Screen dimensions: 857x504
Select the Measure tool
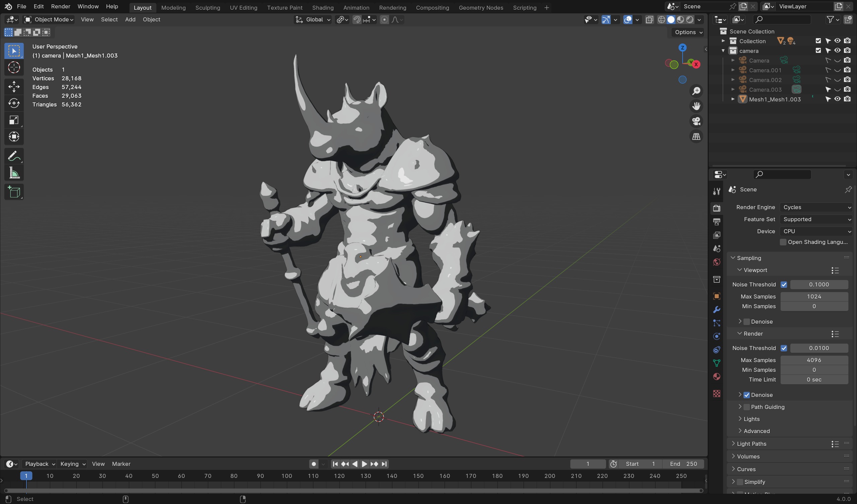(14, 173)
